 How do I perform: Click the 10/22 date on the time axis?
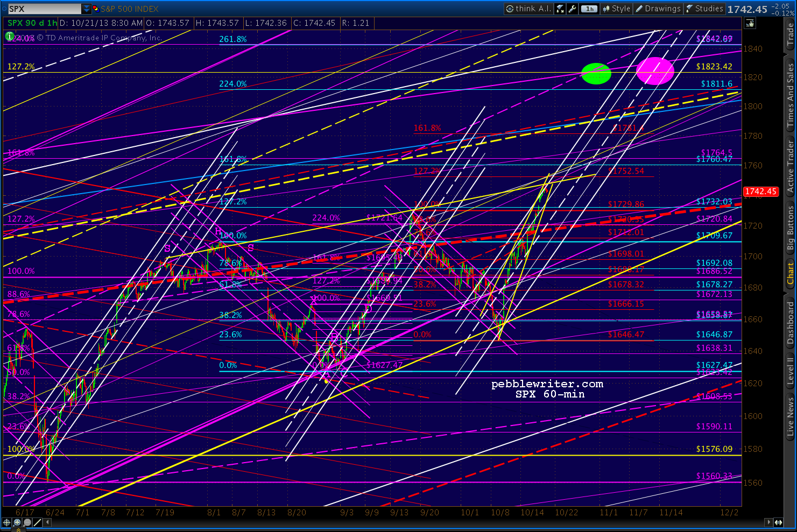566,513
